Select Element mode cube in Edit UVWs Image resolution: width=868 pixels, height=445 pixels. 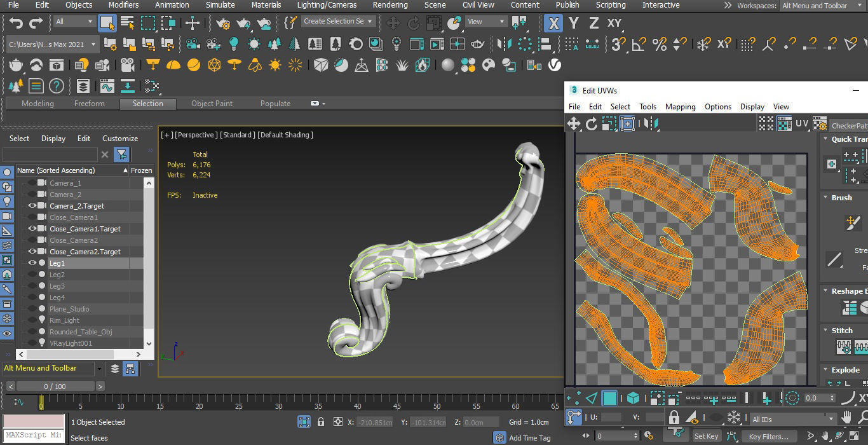[x=633, y=398]
